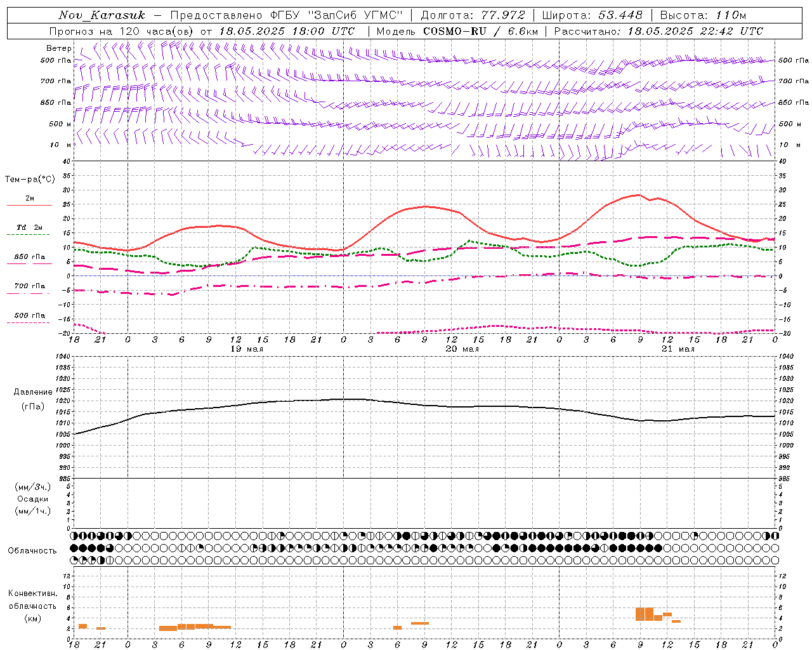Click the (гПа) unit under Давление
The image size is (812, 650).
click(33, 407)
